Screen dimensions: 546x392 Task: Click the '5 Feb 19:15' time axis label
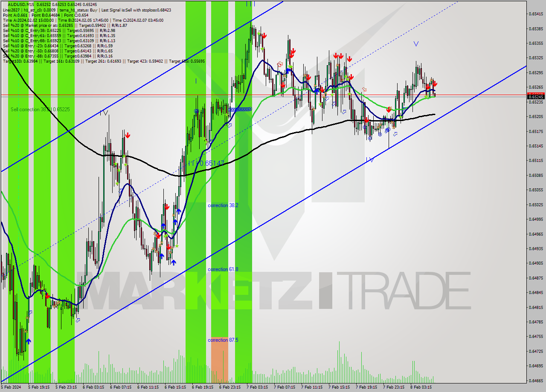click(x=38, y=387)
